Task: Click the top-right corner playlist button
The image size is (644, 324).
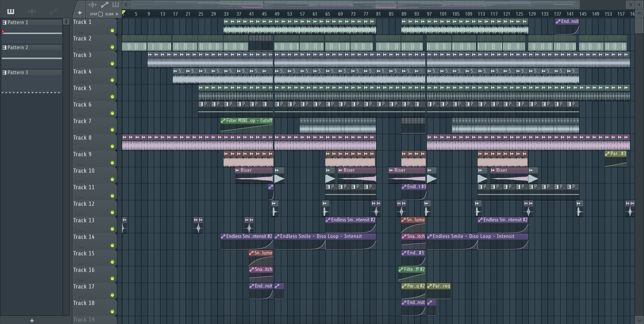Action: pos(640,4)
